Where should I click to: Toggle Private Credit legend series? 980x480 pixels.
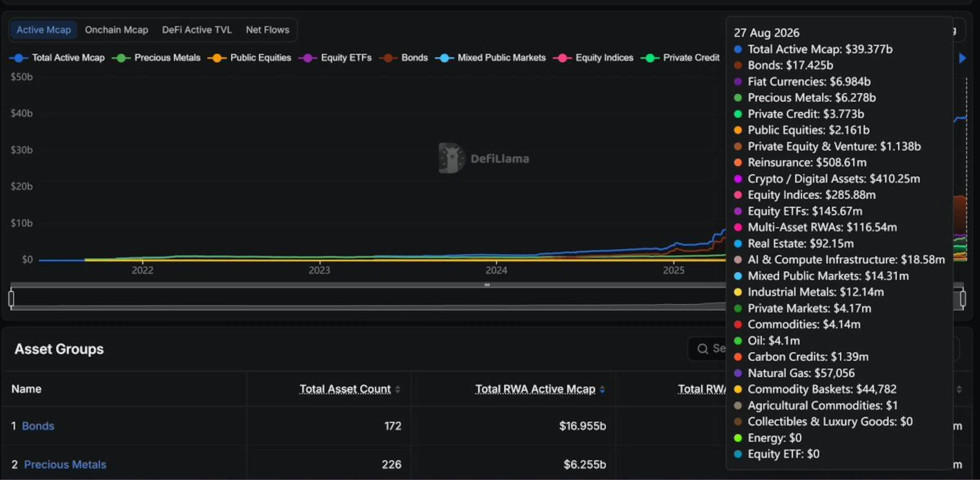click(x=680, y=58)
